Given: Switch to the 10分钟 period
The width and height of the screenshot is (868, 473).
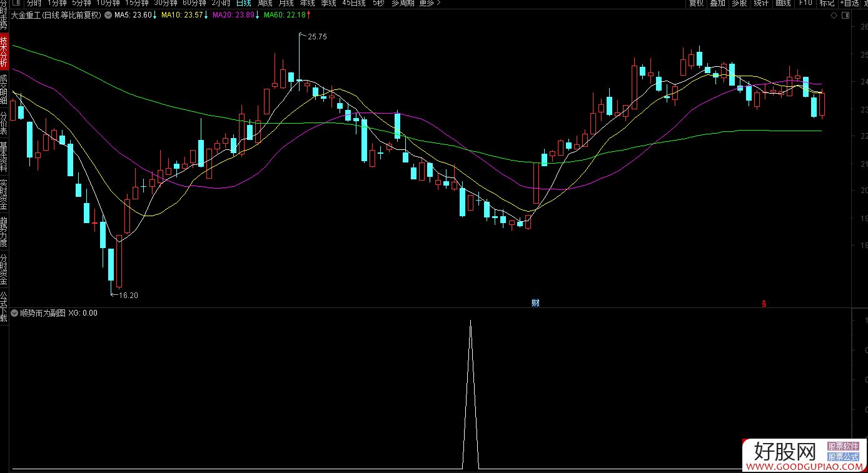Looking at the screenshot, I should point(108,3).
